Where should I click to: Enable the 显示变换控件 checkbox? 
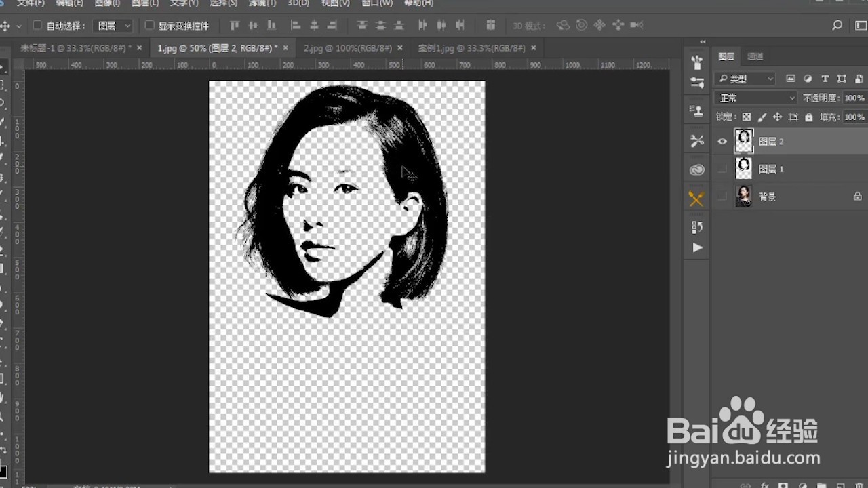149,25
